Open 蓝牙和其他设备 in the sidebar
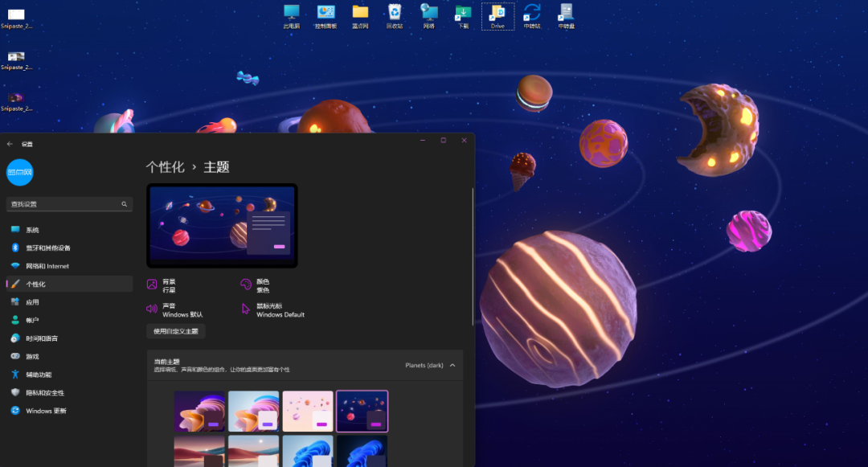This screenshot has width=868, height=467. coord(69,248)
